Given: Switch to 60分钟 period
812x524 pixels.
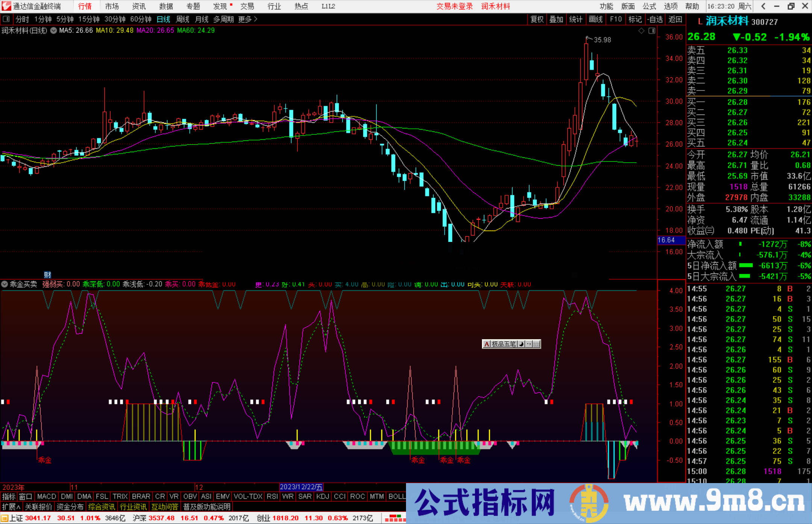Looking at the screenshot, I should pyautogui.click(x=141, y=19).
